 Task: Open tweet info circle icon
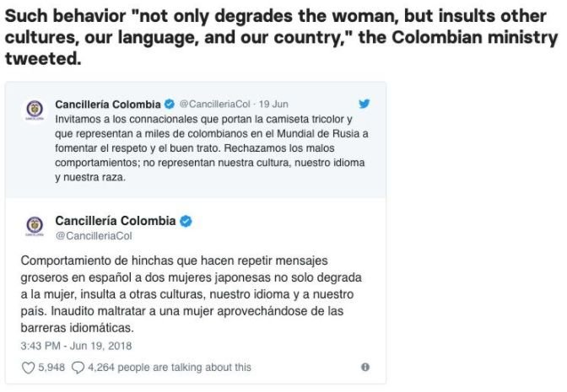coord(365,367)
